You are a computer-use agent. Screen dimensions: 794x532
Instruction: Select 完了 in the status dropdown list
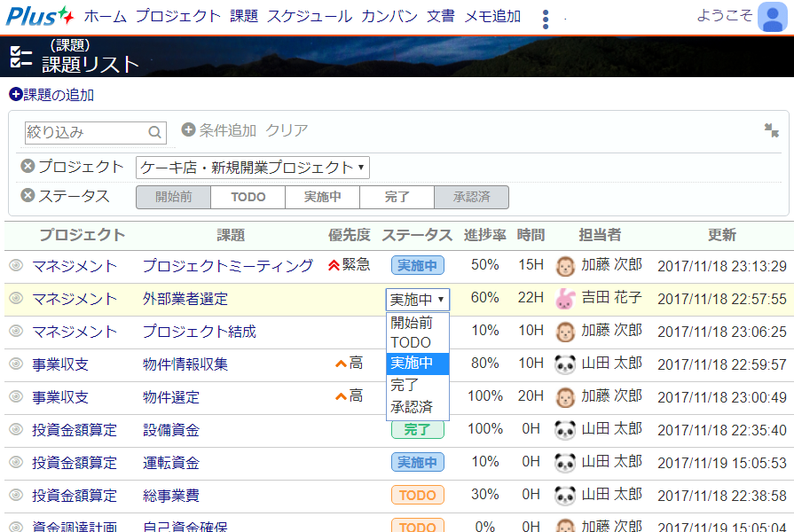point(405,386)
